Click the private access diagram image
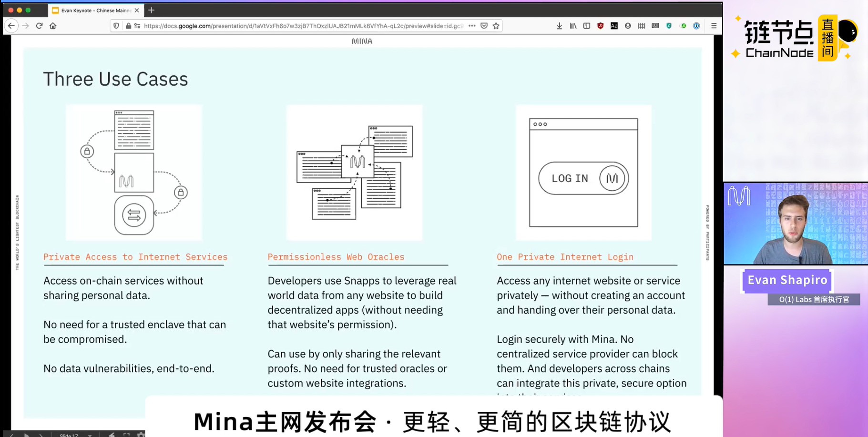 (x=134, y=173)
